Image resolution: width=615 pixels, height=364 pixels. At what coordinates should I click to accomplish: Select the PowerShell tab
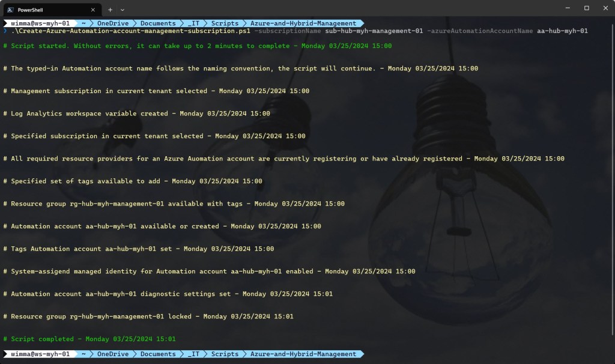(48, 9)
